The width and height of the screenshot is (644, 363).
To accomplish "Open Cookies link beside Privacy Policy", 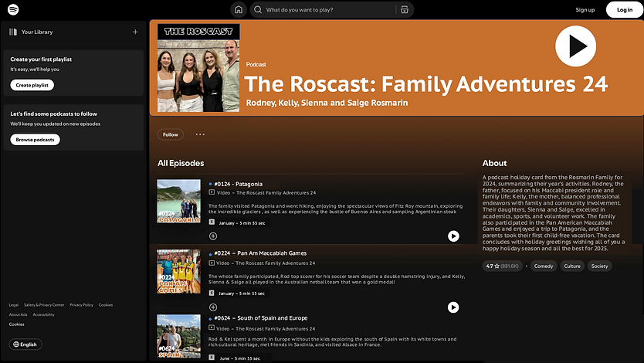I will click(106, 305).
